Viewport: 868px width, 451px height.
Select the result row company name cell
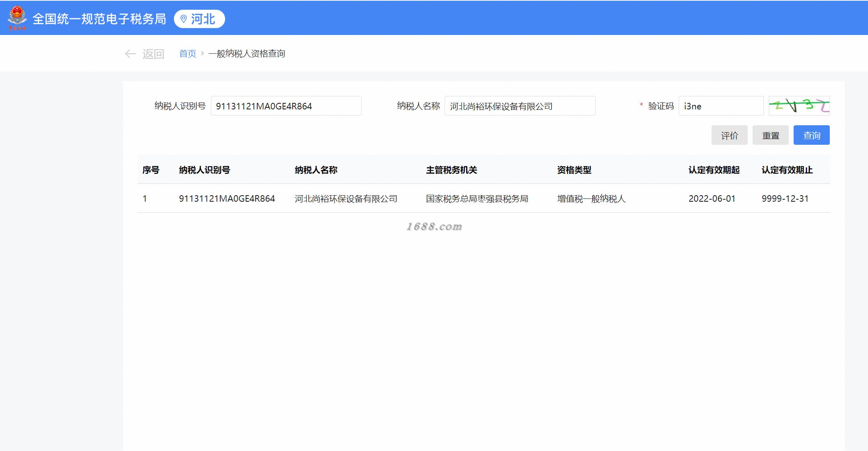pos(346,198)
